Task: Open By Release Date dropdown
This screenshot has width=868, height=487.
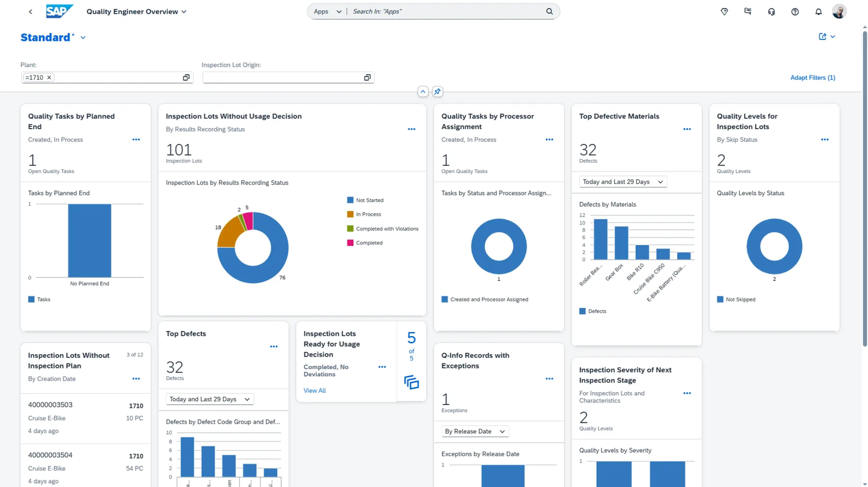Action: [474, 431]
